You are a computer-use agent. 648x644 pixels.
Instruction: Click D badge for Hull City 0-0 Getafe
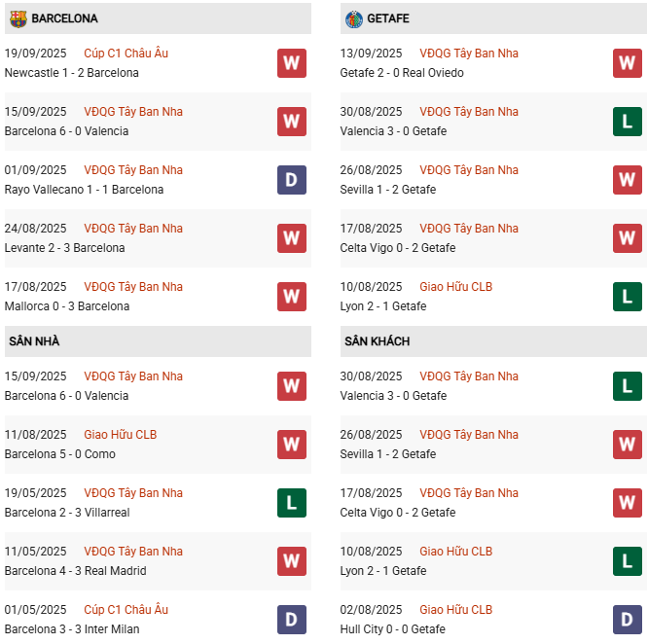[x=628, y=620]
